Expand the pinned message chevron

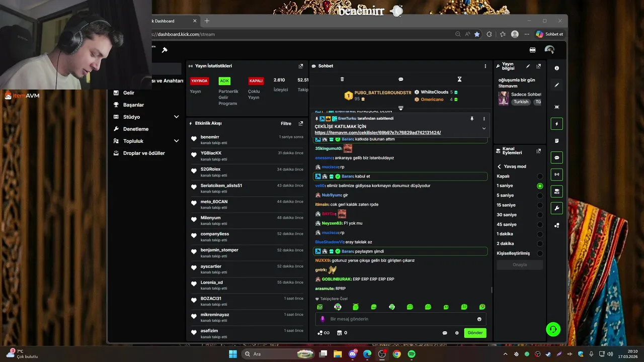(x=484, y=128)
